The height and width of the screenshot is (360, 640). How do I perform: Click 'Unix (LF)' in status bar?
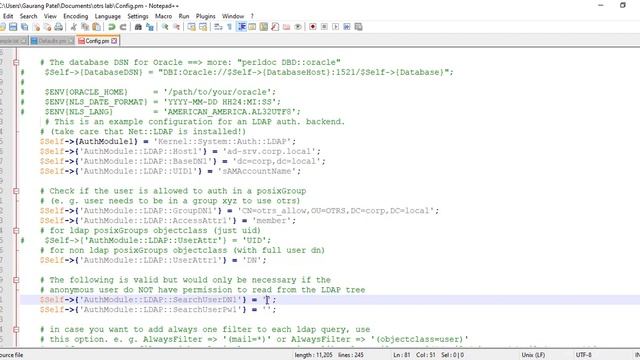click(x=533, y=355)
